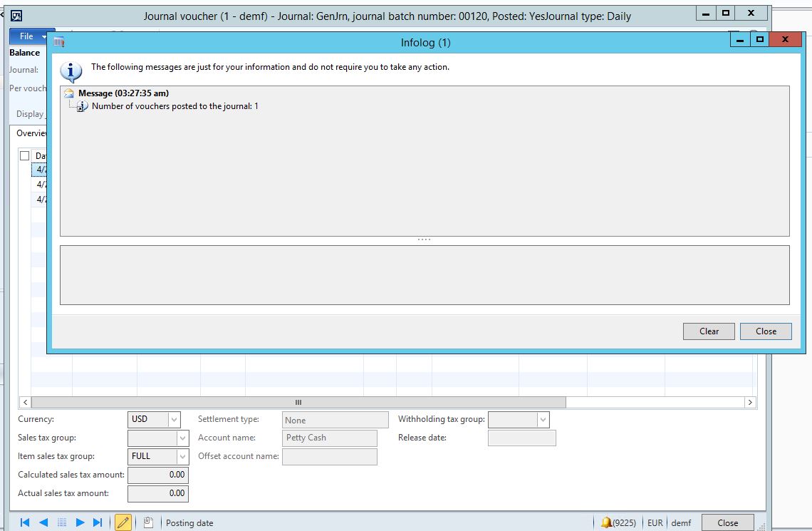Expand the Withholding tax group dropdown
This screenshot has width=812, height=531.
[543, 420]
